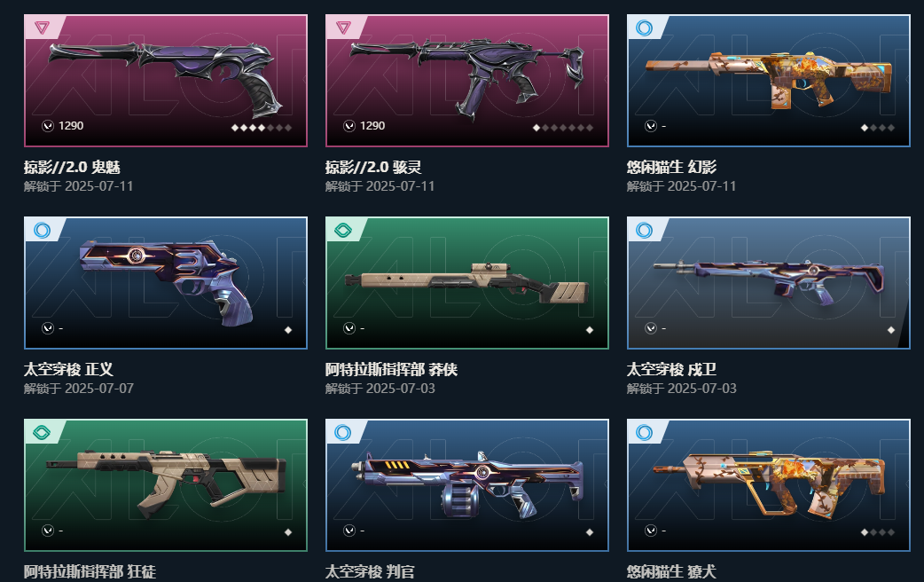This screenshot has width=924, height=582.
Task: Click green tier icon on 阿特拉斯指挥部 狂徒 card
Action: click(x=42, y=432)
